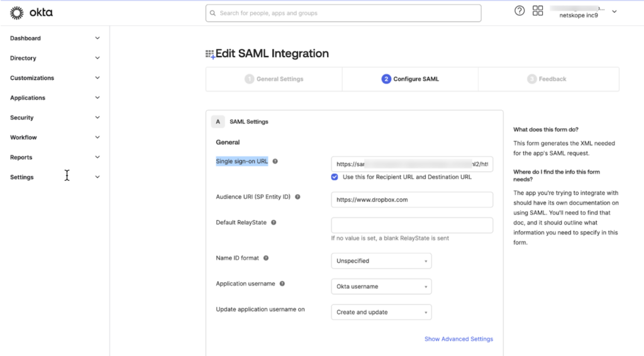Open the netskope account menu chevron

pyautogui.click(x=614, y=11)
